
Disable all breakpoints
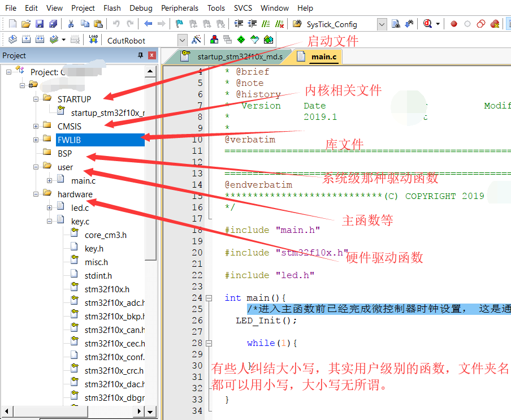click(480, 24)
